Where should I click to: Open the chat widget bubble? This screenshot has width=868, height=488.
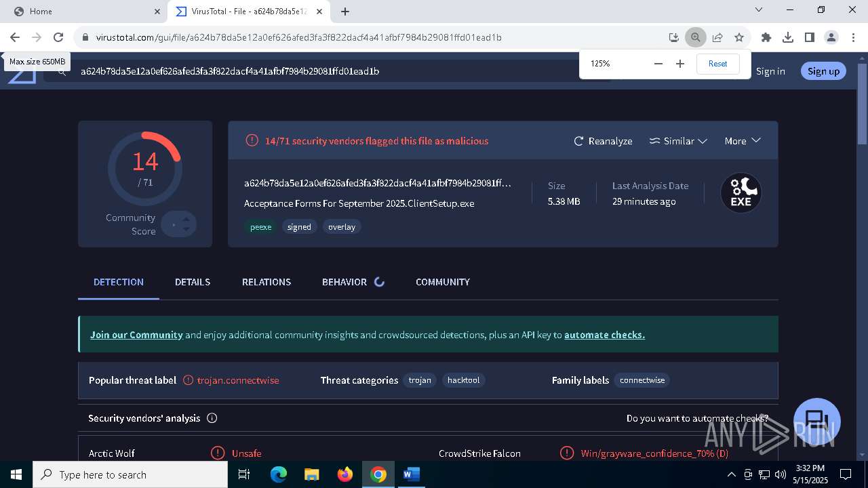pyautogui.click(x=816, y=422)
